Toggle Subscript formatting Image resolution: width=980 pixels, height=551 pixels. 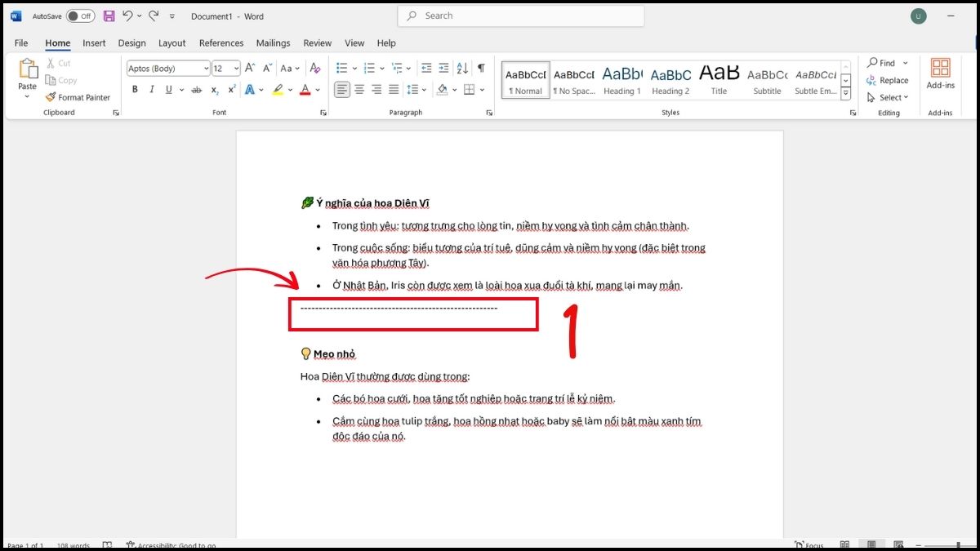point(215,90)
